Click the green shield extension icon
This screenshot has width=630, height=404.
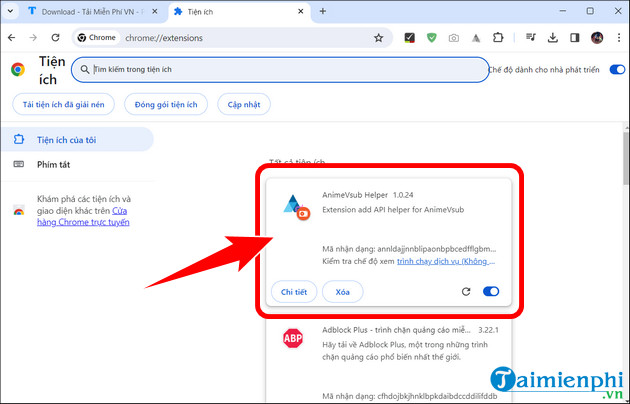point(431,38)
